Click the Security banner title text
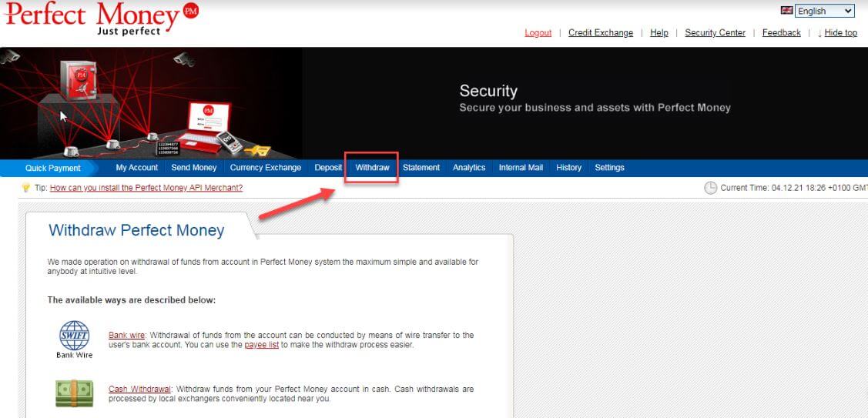This screenshot has width=868, height=418. pos(488,91)
